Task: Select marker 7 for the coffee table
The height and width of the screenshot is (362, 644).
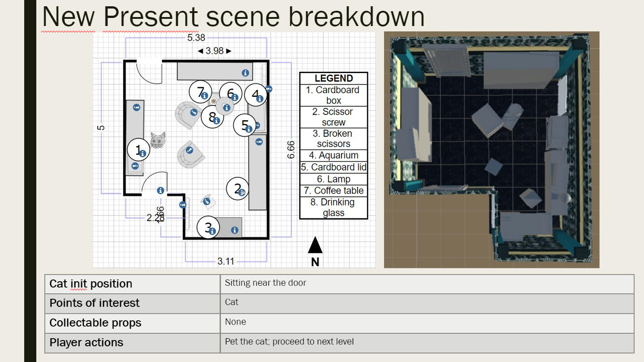Action: (x=200, y=92)
